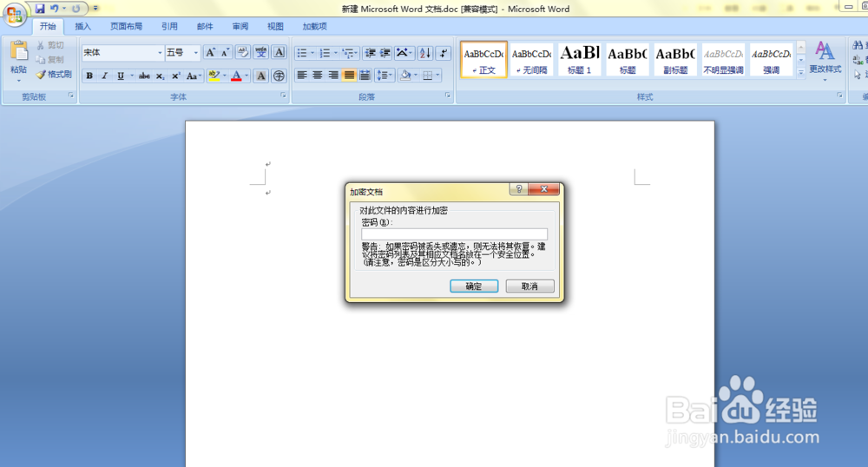This screenshot has width=868, height=467.
Task: Click the password (密码) input field
Action: [454, 234]
